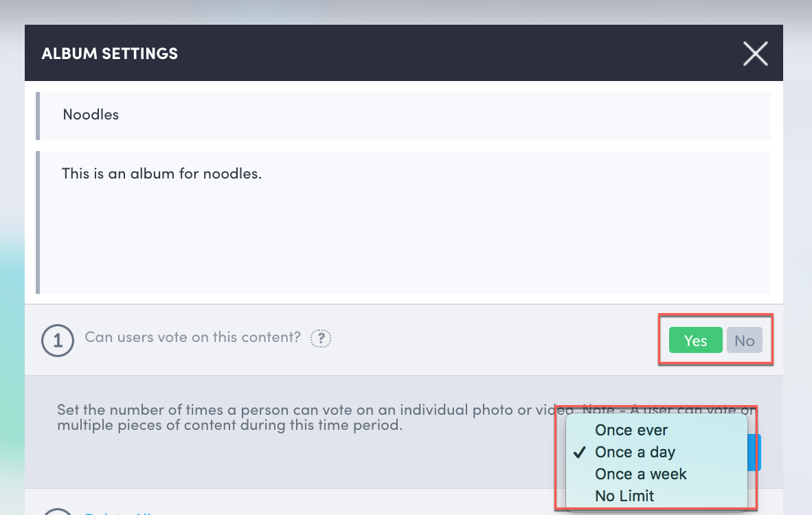Screen dimensions: 812x515
Task: Open the voting question help tooltip
Action: pyautogui.click(x=320, y=338)
